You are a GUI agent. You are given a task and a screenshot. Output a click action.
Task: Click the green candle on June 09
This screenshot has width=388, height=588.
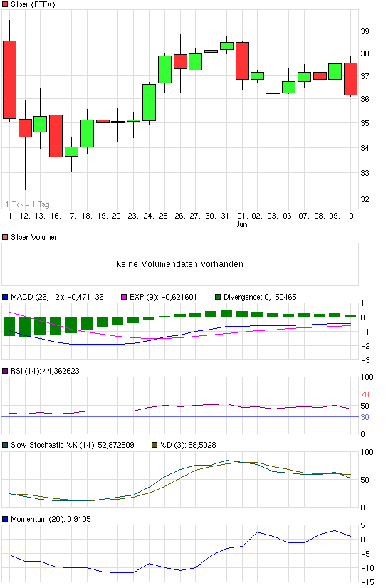click(335, 72)
